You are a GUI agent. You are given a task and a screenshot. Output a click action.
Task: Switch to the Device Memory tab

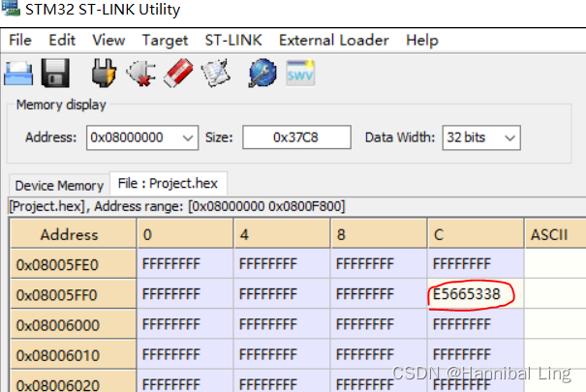pyautogui.click(x=59, y=186)
